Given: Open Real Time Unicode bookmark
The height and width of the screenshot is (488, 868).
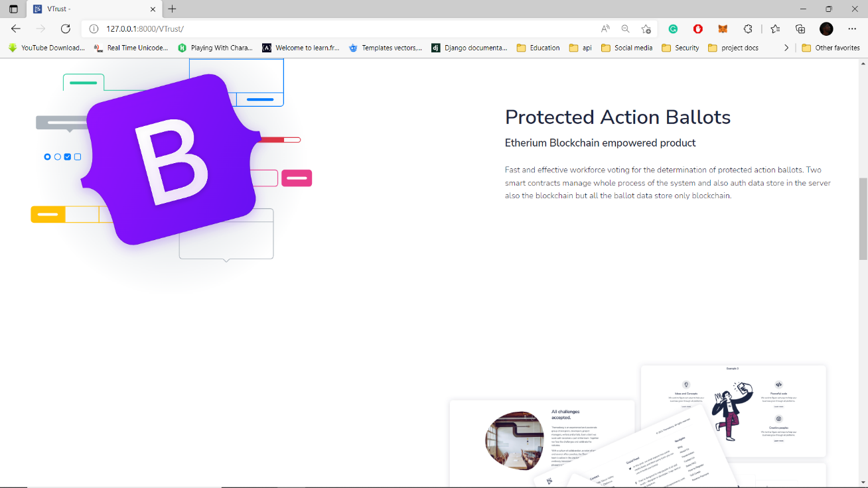Looking at the screenshot, I should pyautogui.click(x=131, y=48).
